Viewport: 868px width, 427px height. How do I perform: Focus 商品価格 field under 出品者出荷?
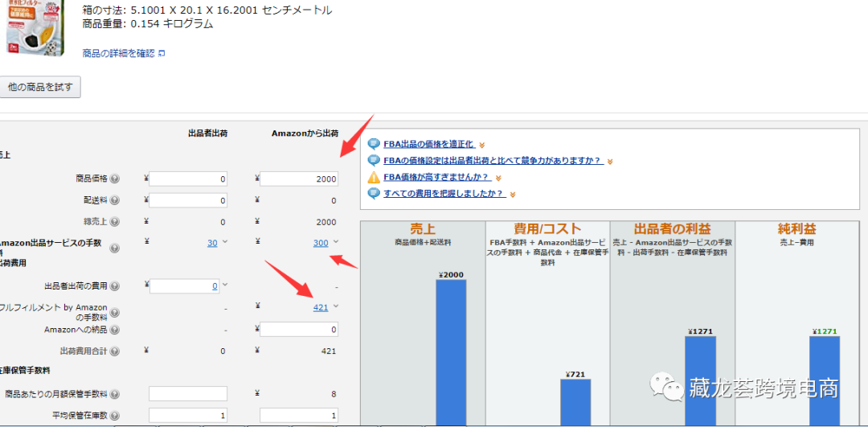click(188, 179)
